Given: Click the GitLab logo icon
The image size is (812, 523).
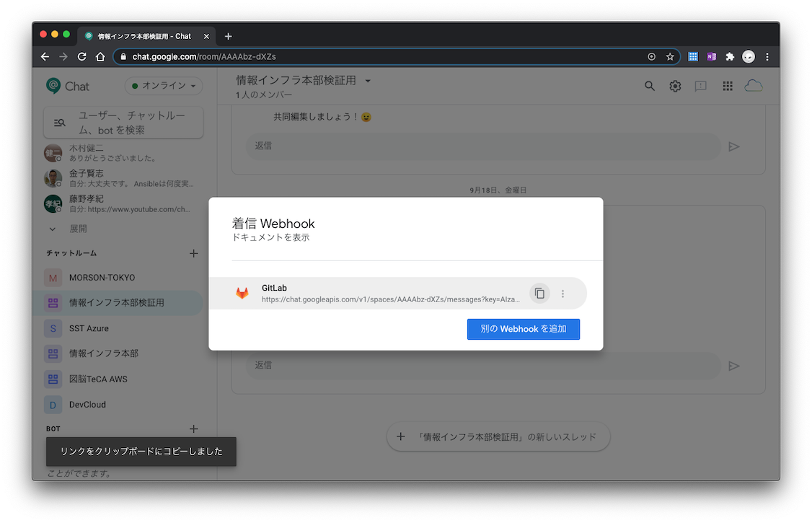Looking at the screenshot, I should 242,294.
